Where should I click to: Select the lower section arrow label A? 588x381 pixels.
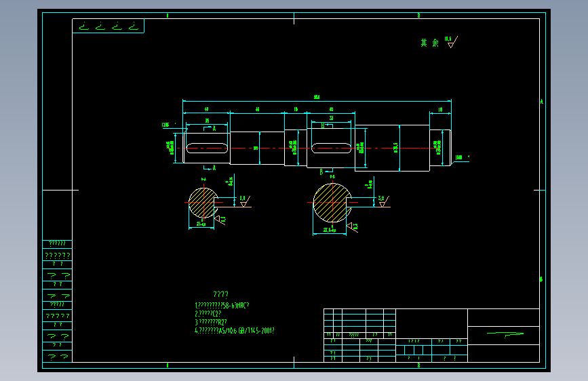[x=214, y=167]
